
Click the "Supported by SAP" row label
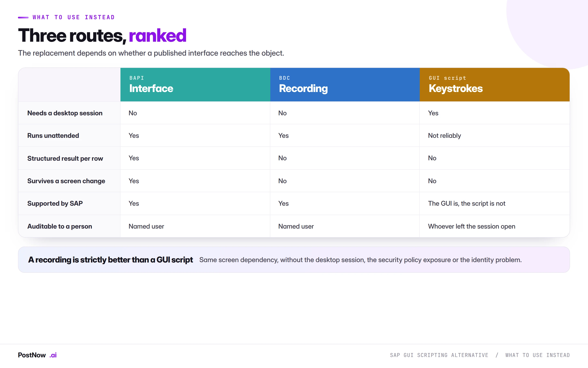pos(55,203)
